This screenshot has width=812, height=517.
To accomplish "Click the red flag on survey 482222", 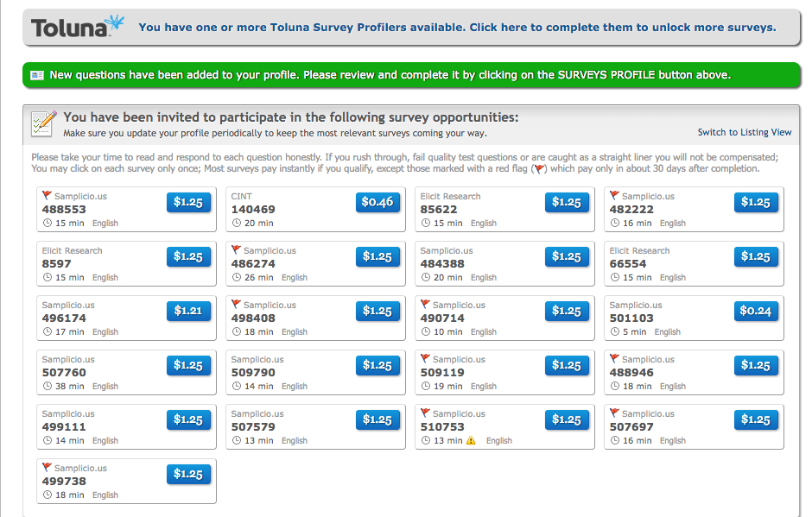I will tap(614, 195).
